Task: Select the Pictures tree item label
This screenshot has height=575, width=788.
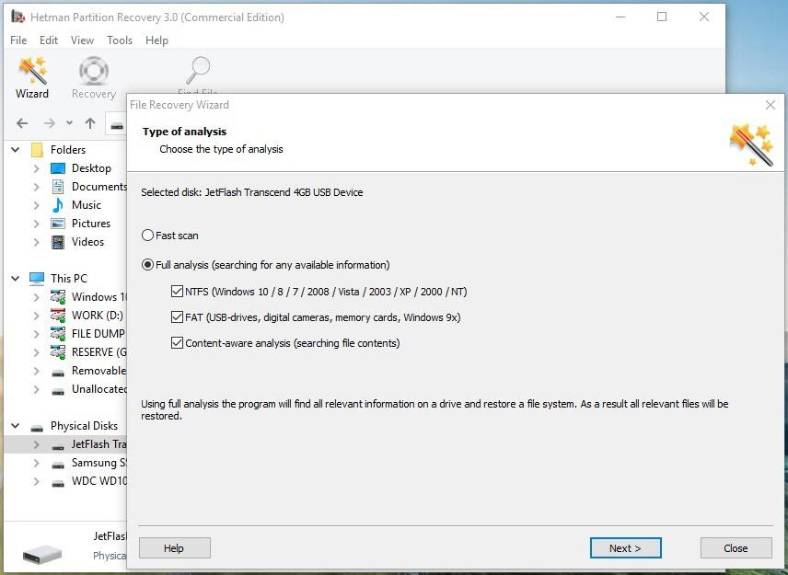Action: 91,224
